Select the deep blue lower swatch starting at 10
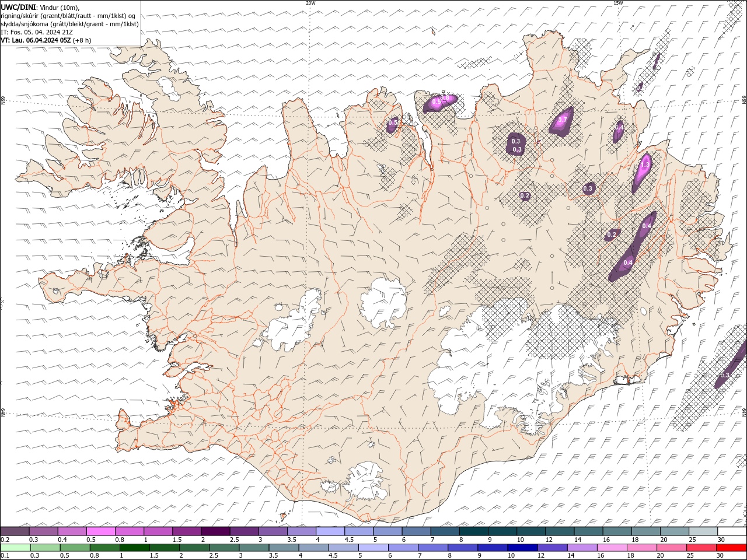 (x=522, y=548)
